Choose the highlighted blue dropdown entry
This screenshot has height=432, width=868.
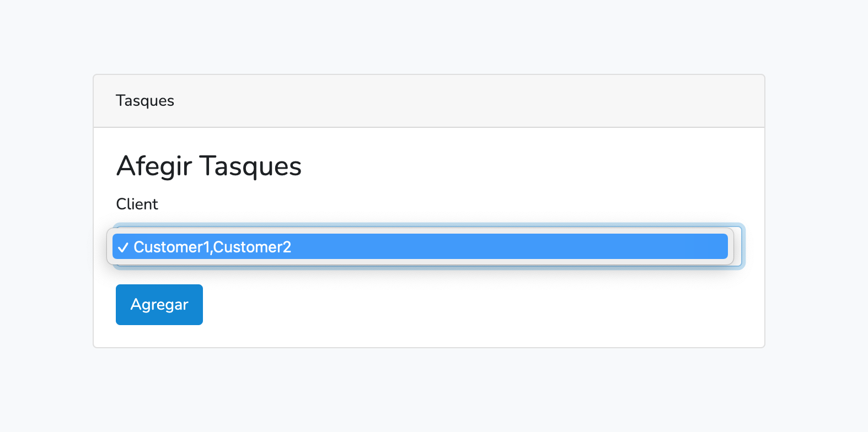pos(420,246)
